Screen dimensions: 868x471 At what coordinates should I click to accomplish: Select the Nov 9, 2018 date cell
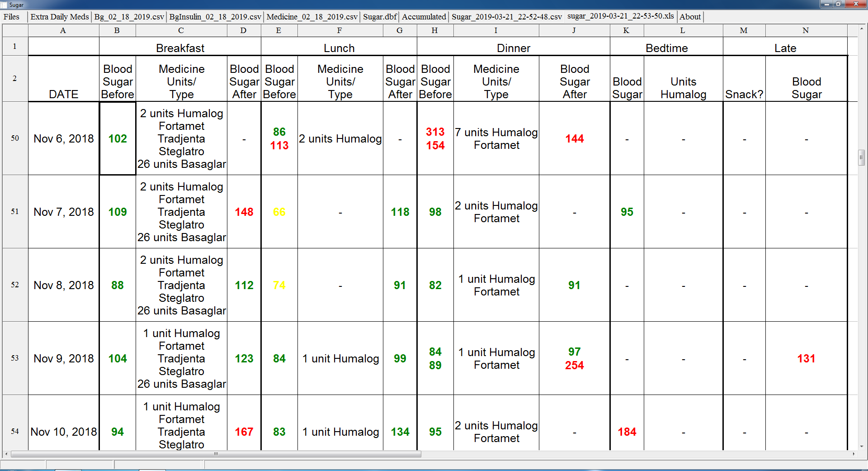pyautogui.click(x=64, y=358)
